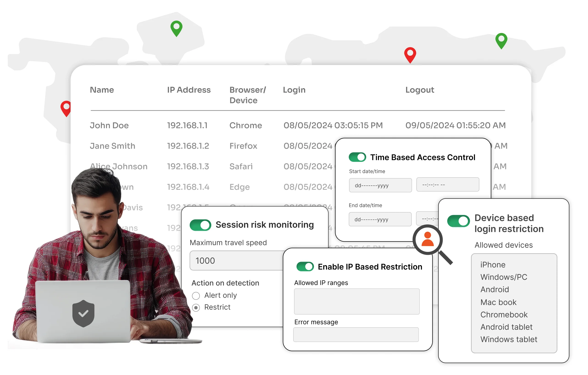Toggle Session risk monitoring switch
Screen dimensions: 588x375
(x=200, y=225)
